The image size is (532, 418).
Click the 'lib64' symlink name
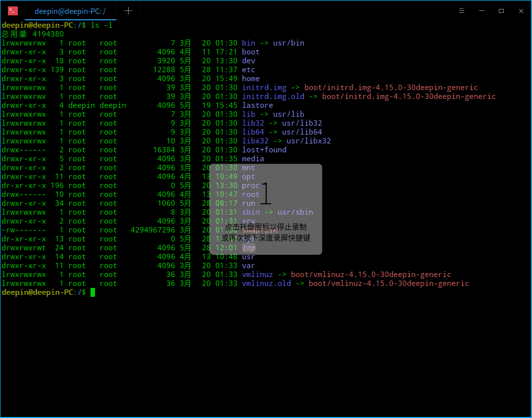click(x=253, y=132)
